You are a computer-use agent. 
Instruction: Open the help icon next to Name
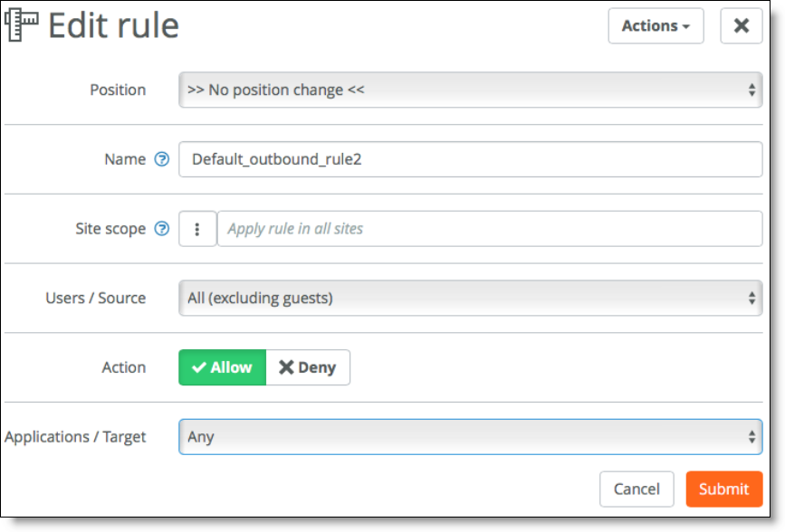click(x=162, y=159)
